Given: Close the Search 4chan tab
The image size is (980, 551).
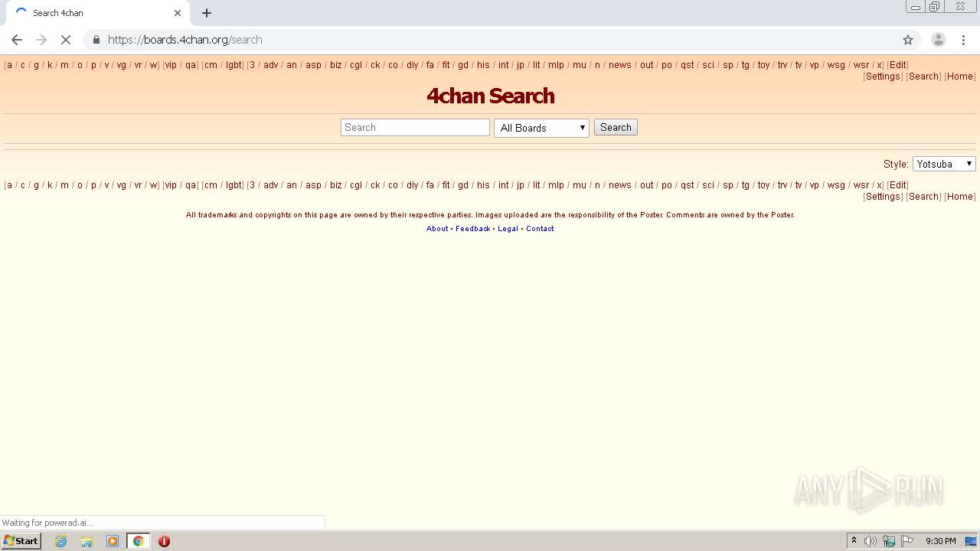Looking at the screenshot, I should coord(178,13).
